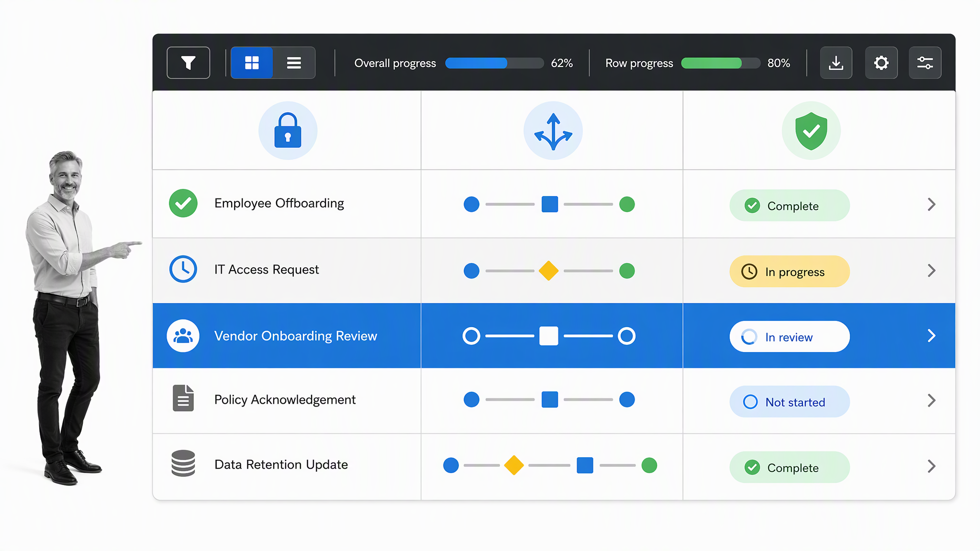Switch to list view
This screenshot has height=551, width=980.
pos(294,63)
